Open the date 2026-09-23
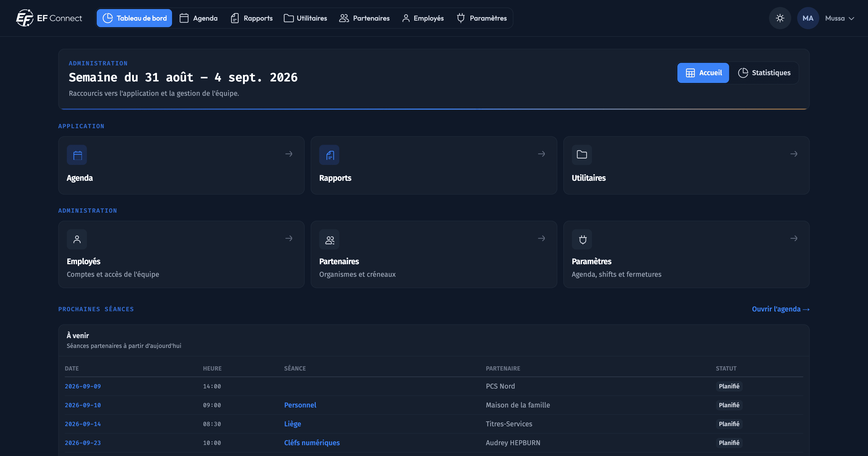The width and height of the screenshot is (868, 456). (x=83, y=443)
